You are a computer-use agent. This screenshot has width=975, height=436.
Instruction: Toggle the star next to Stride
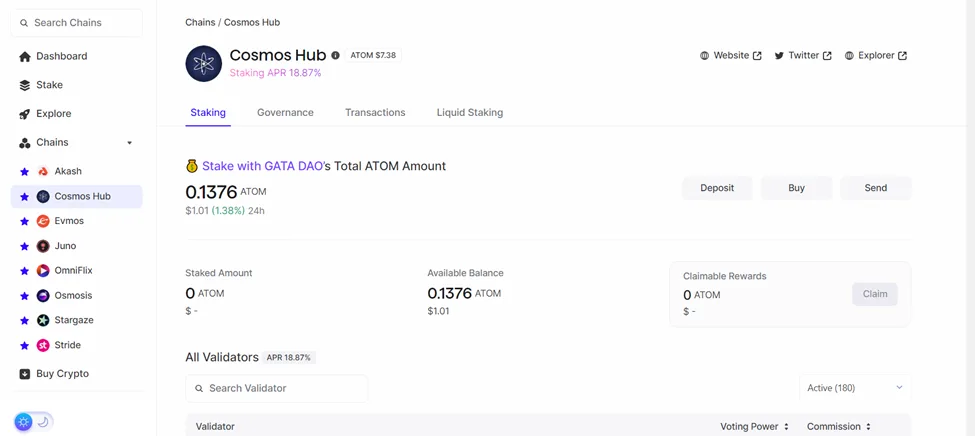pos(24,346)
